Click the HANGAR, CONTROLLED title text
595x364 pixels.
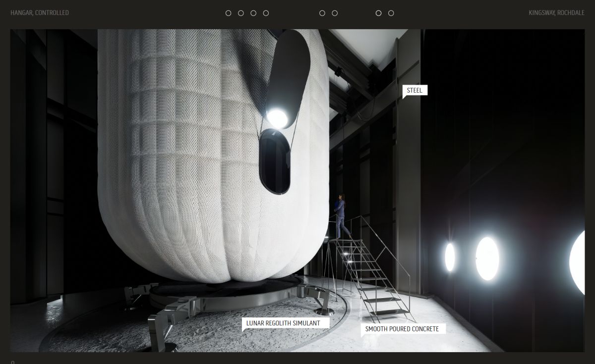(x=40, y=13)
